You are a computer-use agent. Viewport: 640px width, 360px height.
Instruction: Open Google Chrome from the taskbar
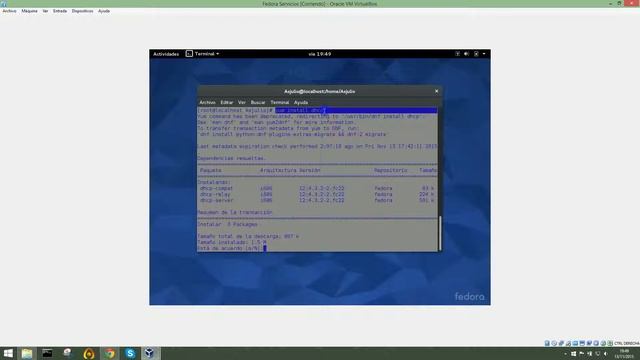click(x=109, y=353)
